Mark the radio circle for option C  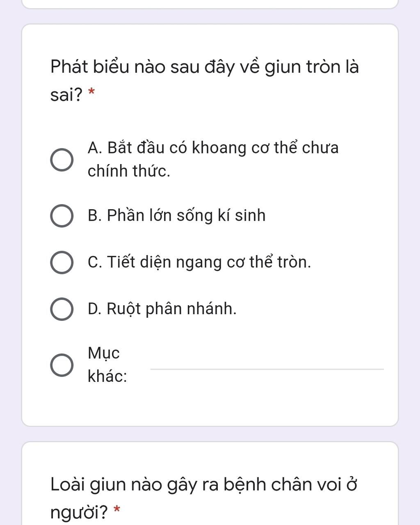[62, 262]
